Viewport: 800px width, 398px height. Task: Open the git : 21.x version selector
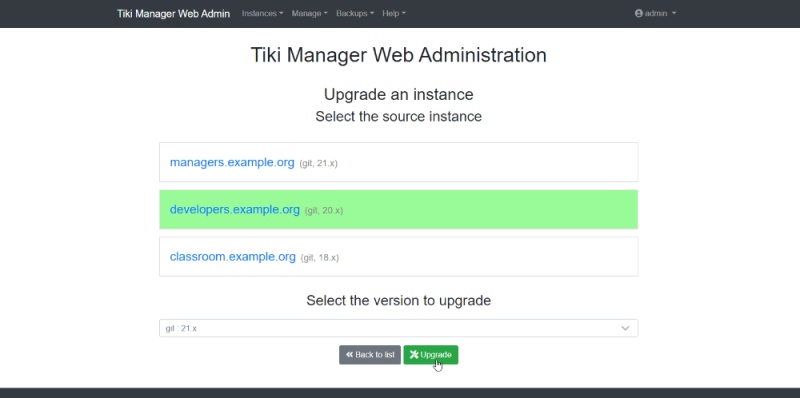pyautogui.click(x=398, y=328)
